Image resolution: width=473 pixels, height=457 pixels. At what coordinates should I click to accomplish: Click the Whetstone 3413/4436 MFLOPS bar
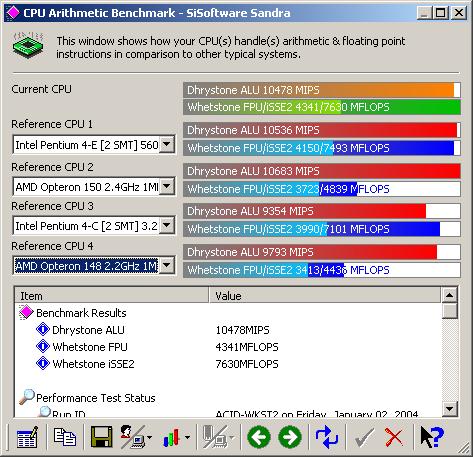(x=322, y=270)
